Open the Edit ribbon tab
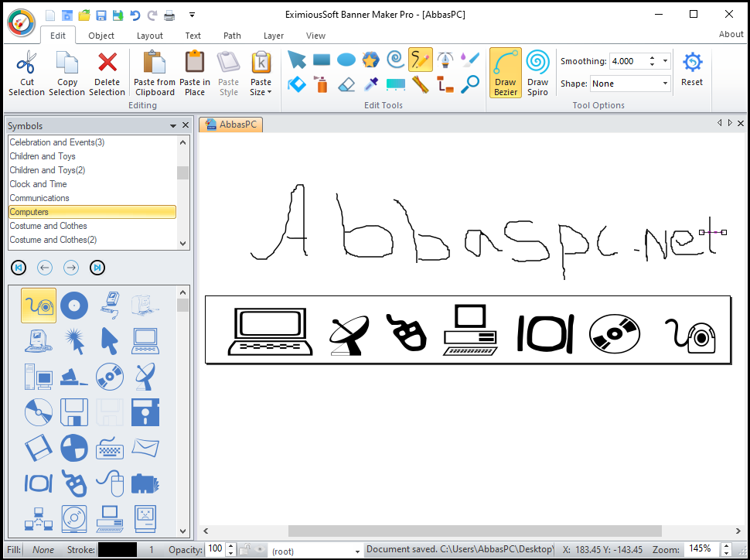Image resolution: width=750 pixels, height=560 pixels. tap(58, 36)
